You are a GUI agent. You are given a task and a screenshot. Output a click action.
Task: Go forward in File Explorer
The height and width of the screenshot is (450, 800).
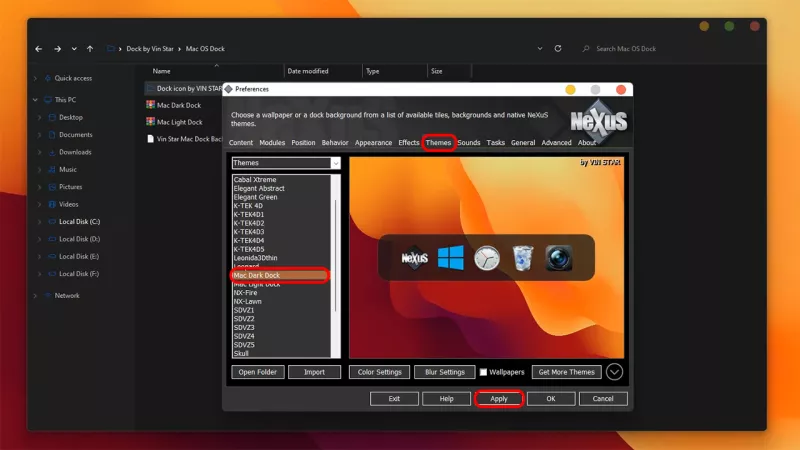pos(58,49)
